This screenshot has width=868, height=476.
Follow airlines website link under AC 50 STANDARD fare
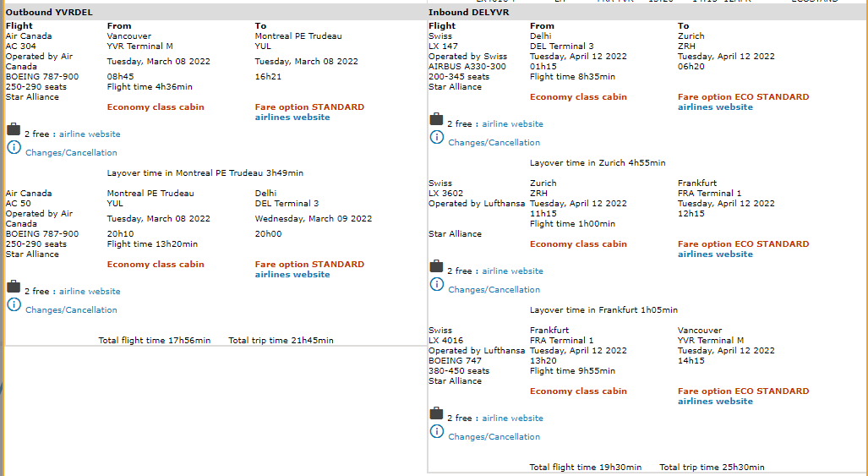292,275
